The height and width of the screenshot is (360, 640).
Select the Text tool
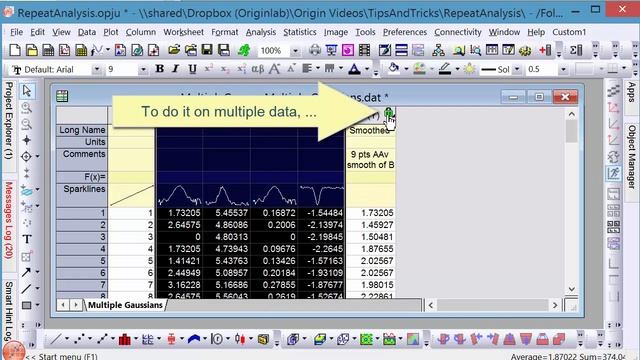coord(27,239)
